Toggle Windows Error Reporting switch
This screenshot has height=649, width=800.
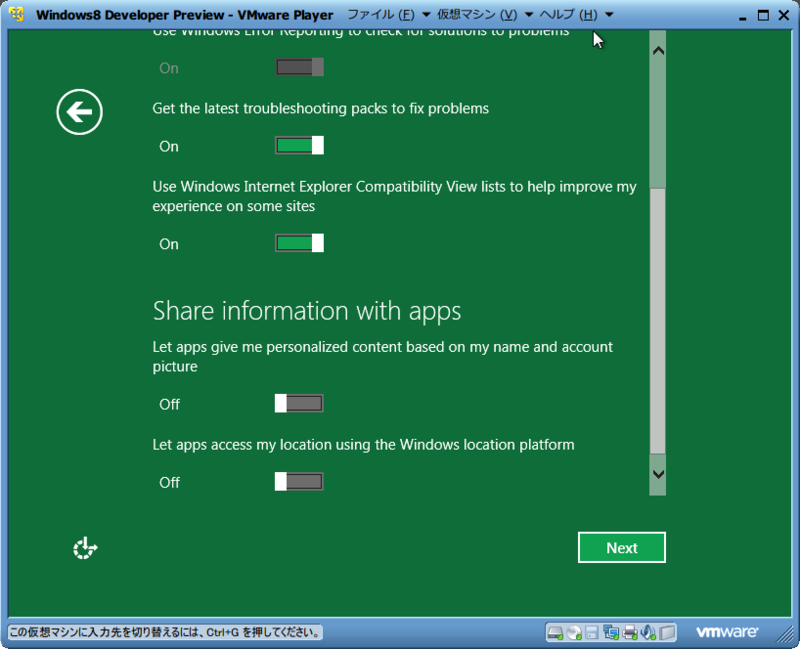[299, 67]
